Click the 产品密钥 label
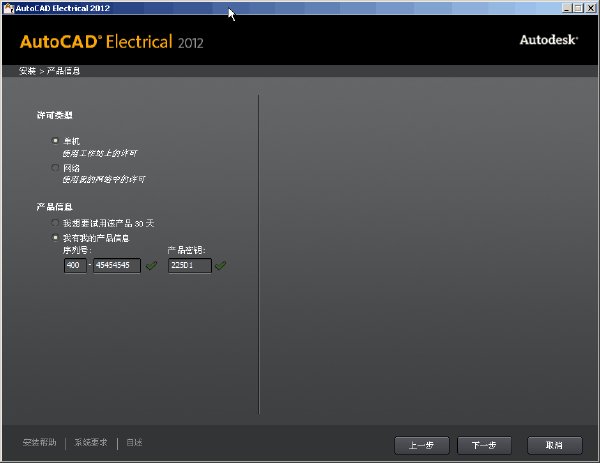This screenshot has height=463, width=600. click(x=186, y=250)
